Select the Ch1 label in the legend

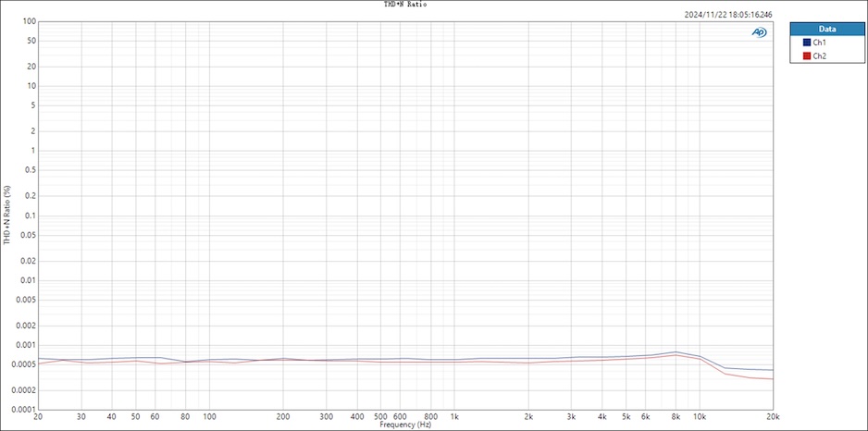(820, 43)
